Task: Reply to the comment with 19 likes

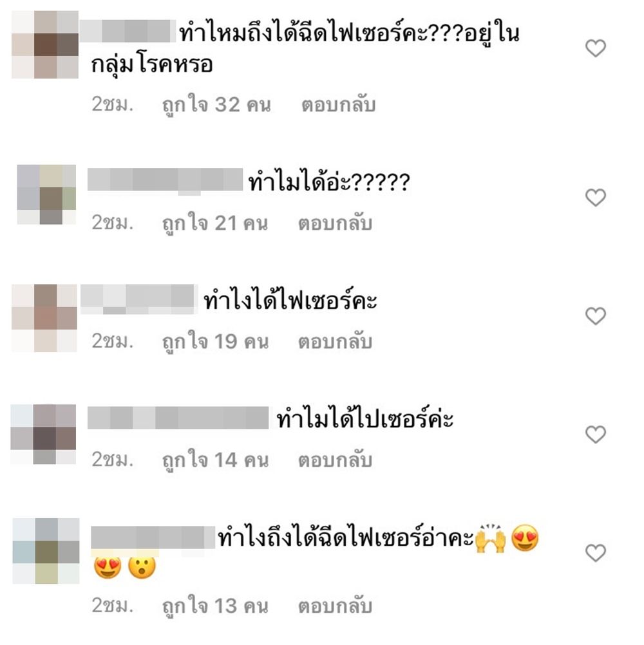Action: point(335,342)
